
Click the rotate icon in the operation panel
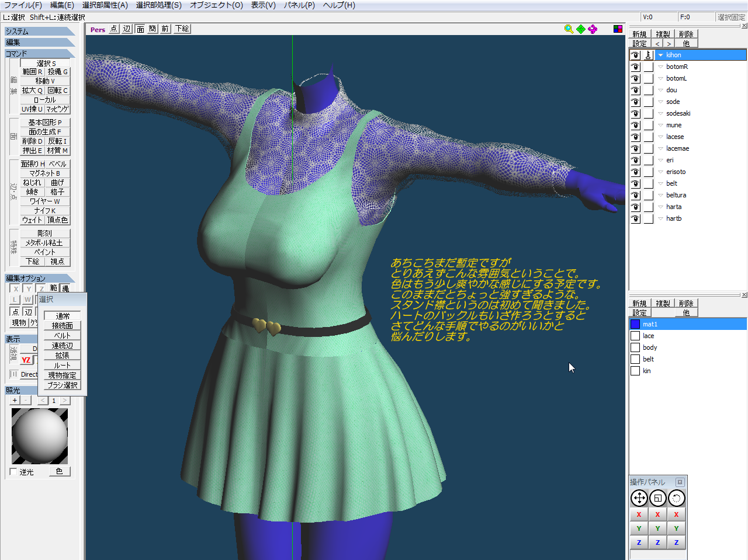click(x=676, y=498)
